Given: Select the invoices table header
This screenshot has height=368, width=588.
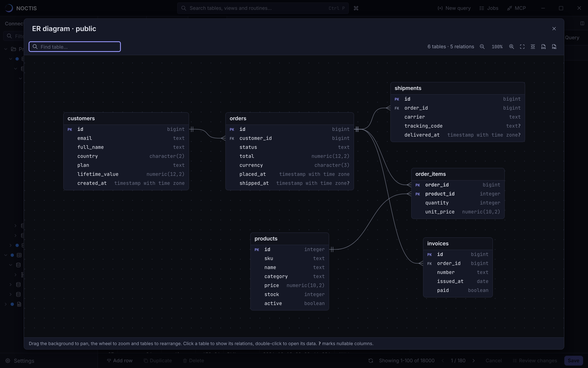Looking at the screenshot, I should click(x=458, y=244).
